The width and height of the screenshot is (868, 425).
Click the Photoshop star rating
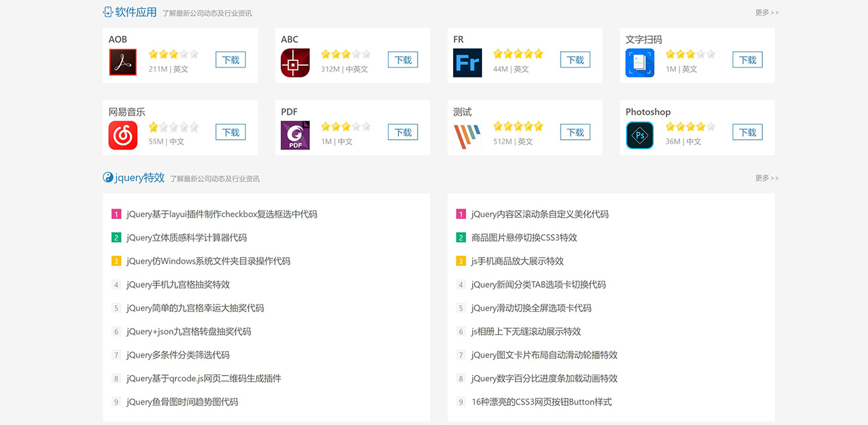pyautogui.click(x=691, y=127)
